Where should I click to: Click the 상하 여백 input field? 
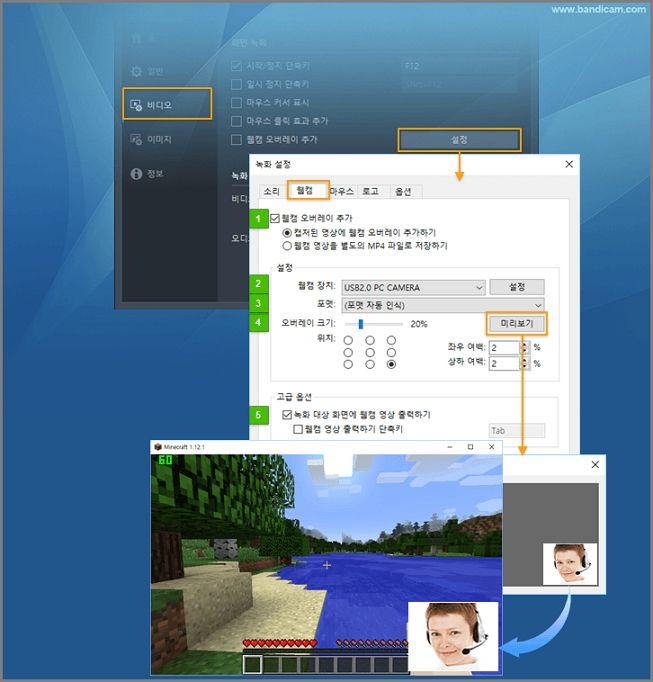click(504, 364)
